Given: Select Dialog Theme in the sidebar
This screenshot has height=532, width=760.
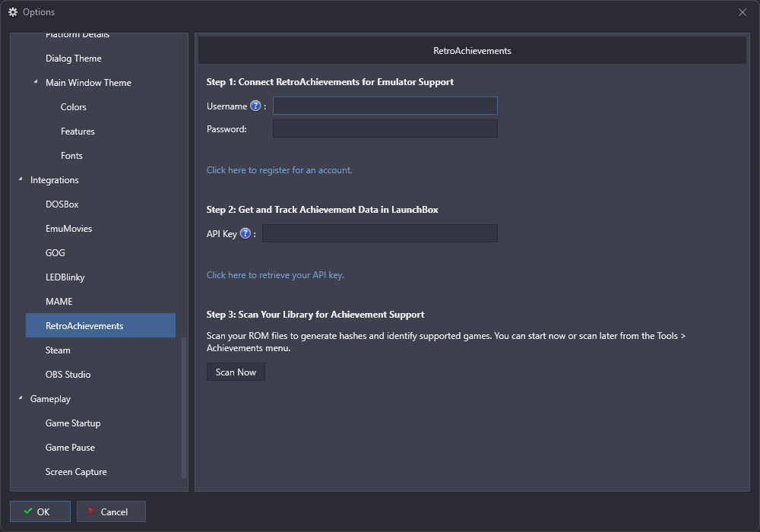Looking at the screenshot, I should click(73, 59).
